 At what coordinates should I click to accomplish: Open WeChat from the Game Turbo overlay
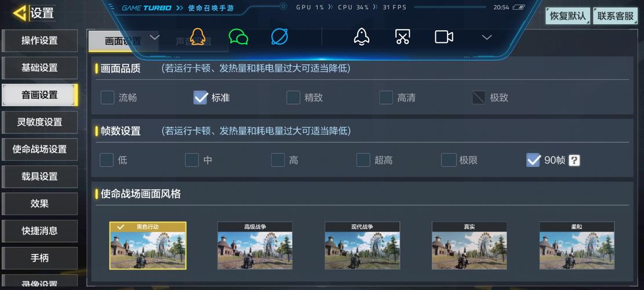[x=238, y=37]
